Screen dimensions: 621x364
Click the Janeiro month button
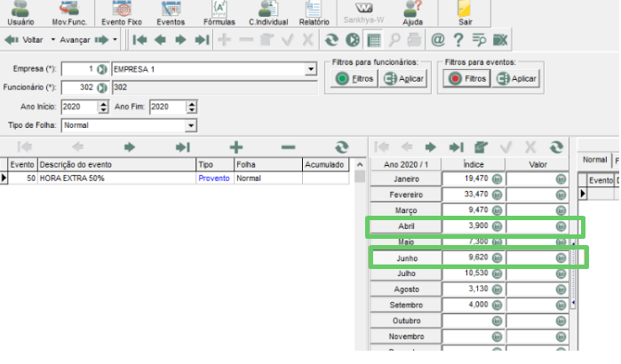point(406,179)
